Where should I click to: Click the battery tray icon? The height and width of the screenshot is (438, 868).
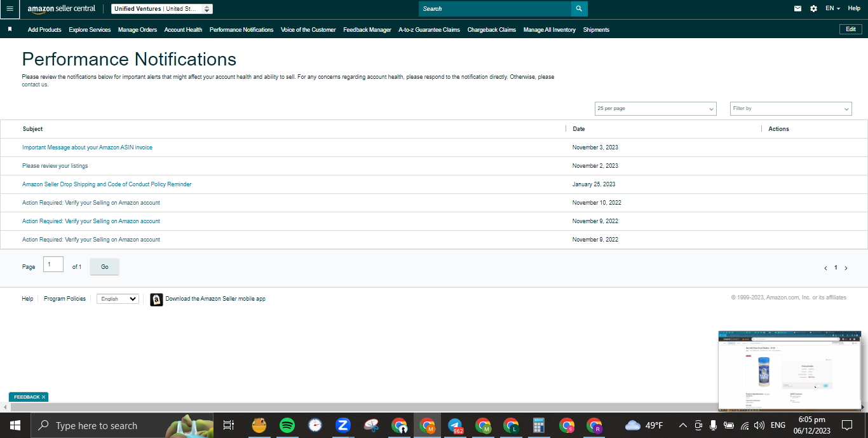pos(729,425)
